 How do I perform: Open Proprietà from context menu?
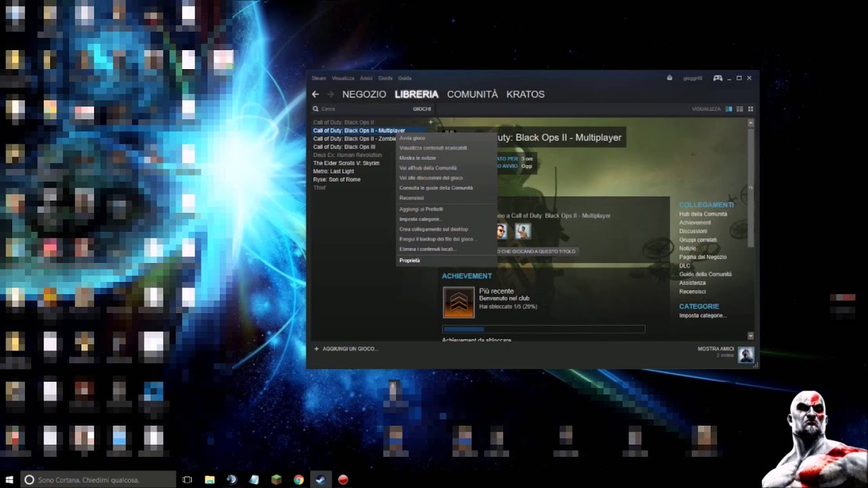point(446,260)
